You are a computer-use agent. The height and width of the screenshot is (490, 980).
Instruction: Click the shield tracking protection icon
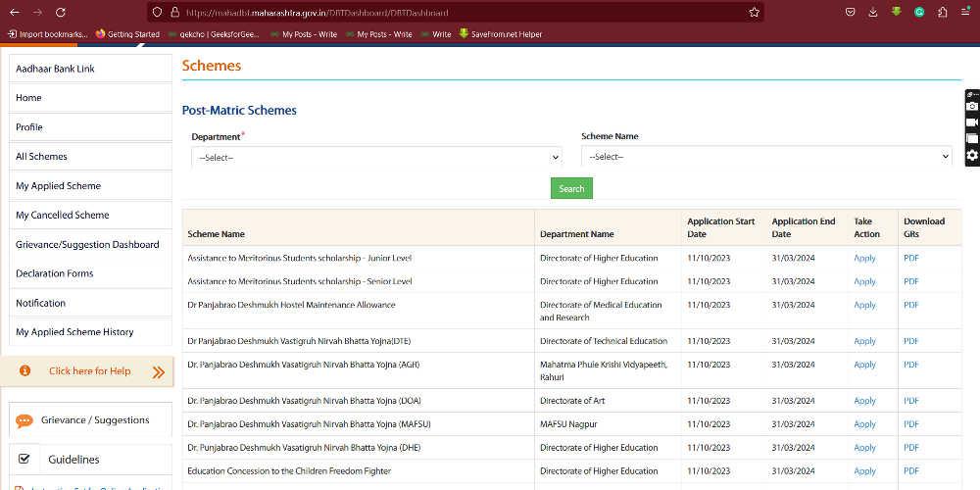[158, 12]
